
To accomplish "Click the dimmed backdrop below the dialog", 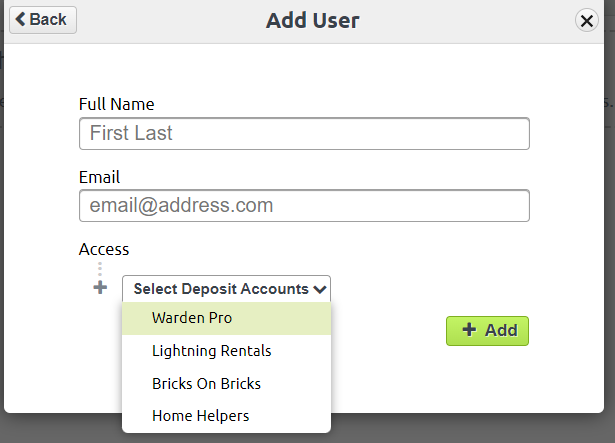I will (x=471, y=428).
